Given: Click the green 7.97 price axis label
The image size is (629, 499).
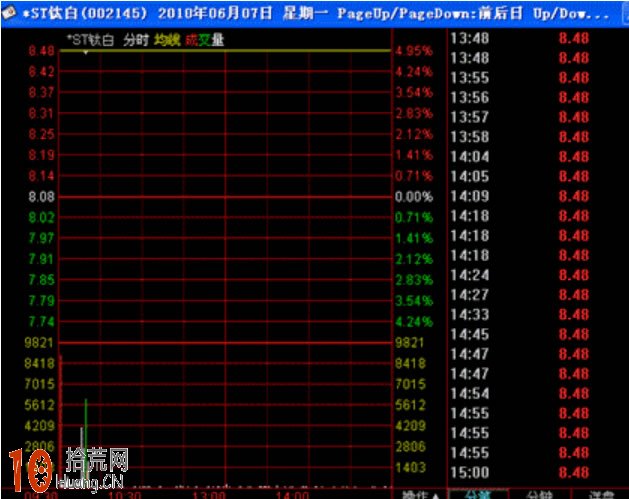Looking at the screenshot, I should click(41, 239).
